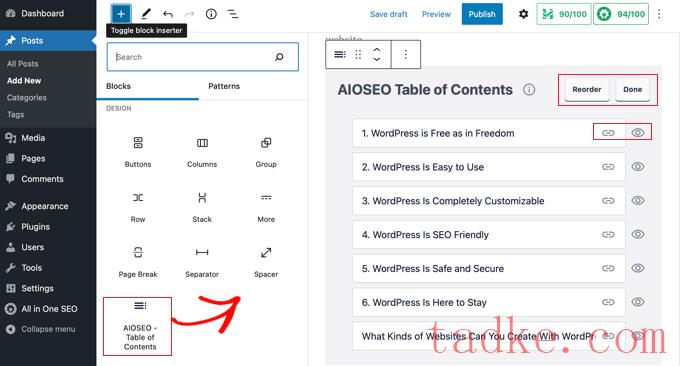Edit link for 'WordPress Is Here to Stay'
Screen dimensions: 680x366
(608, 302)
